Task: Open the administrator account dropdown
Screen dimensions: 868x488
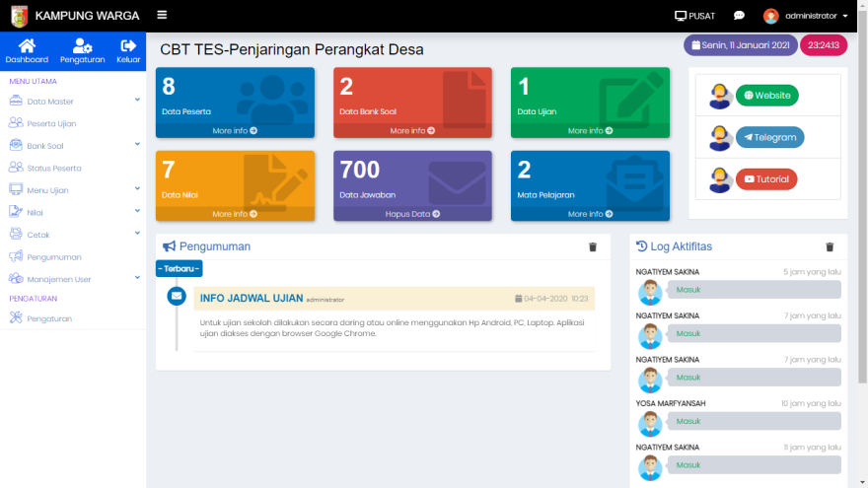Action: 816,16
